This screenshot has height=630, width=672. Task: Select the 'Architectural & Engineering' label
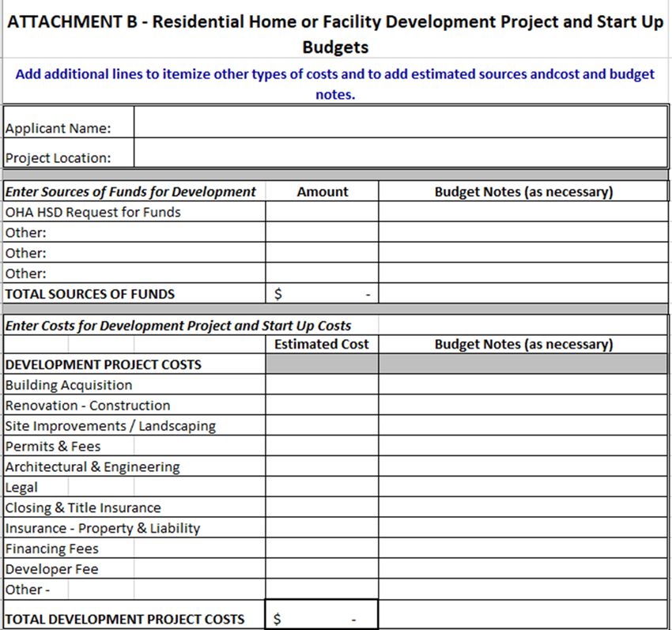click(92, 467)
